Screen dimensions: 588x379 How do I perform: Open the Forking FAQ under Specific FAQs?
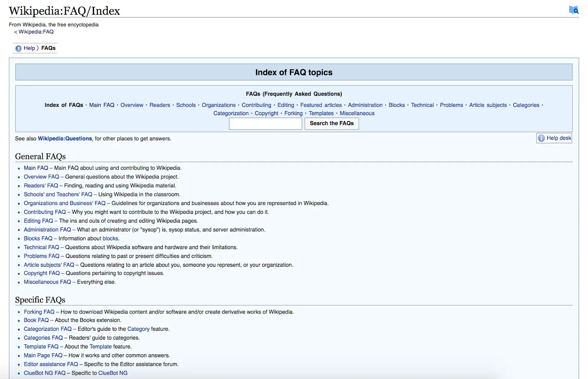[x=39, y=312]
